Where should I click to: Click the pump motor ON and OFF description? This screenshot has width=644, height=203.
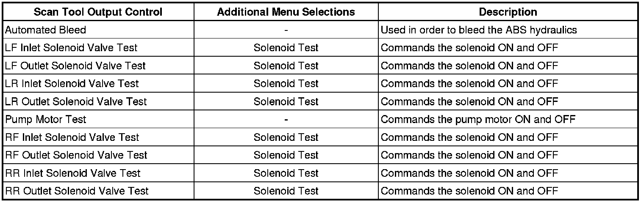click(478, 120)
